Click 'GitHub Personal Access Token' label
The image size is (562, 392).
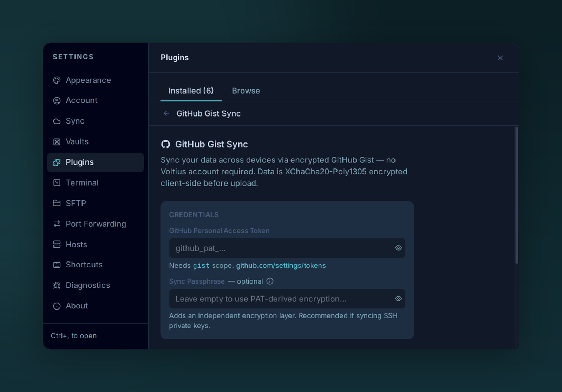point(220,231)
